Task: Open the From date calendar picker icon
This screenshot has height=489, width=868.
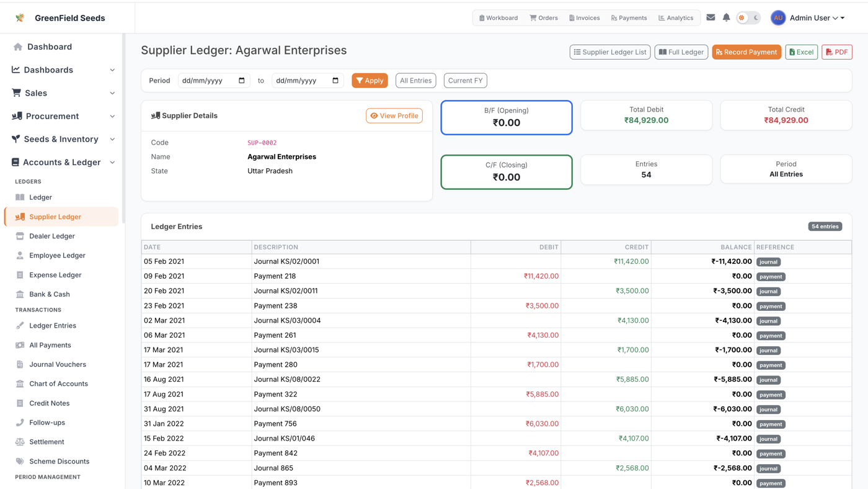Action: click(x=242, y=81)
